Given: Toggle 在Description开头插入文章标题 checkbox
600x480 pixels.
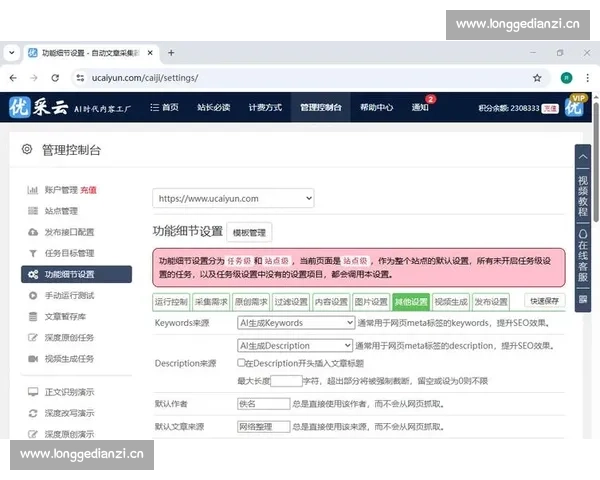Looking at the screenshot, I should click(241, 362).
